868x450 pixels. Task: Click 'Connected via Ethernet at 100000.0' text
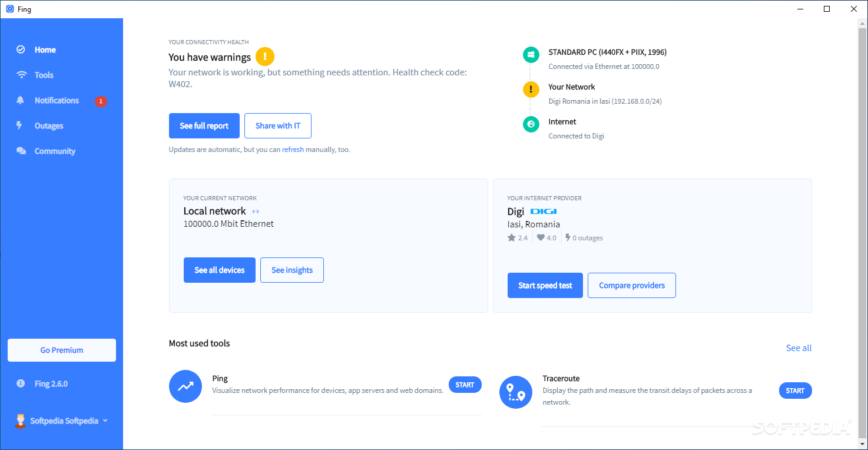coord(604,67)
